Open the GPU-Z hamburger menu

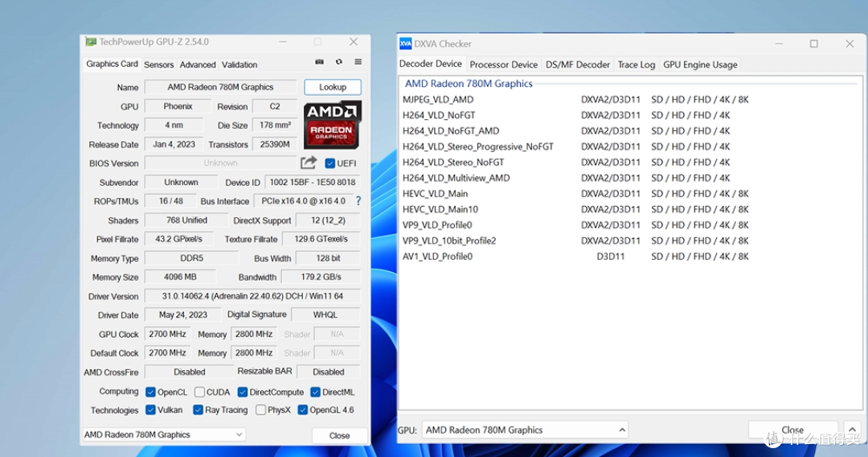click(x=358, y=62)
